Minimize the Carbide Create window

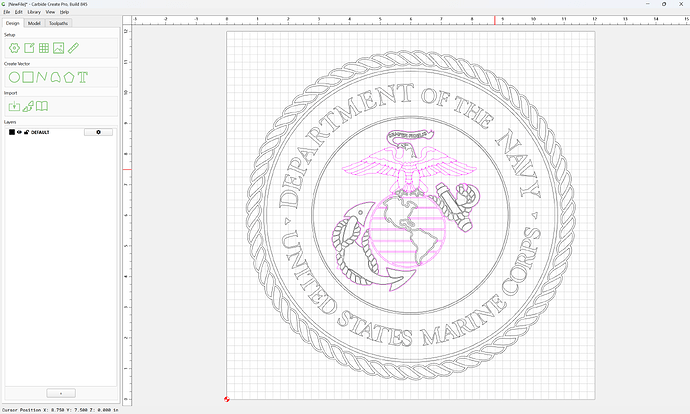(x=648, y=4)
